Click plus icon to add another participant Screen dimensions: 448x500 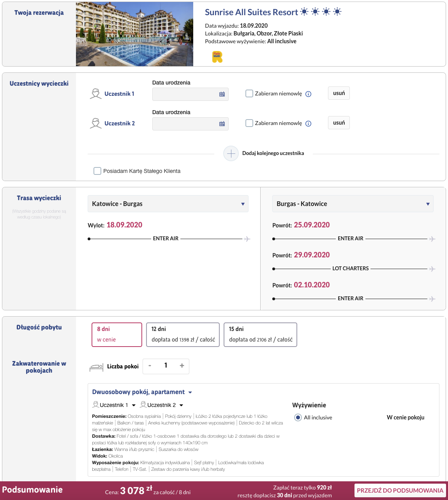[x=231, y=153]
